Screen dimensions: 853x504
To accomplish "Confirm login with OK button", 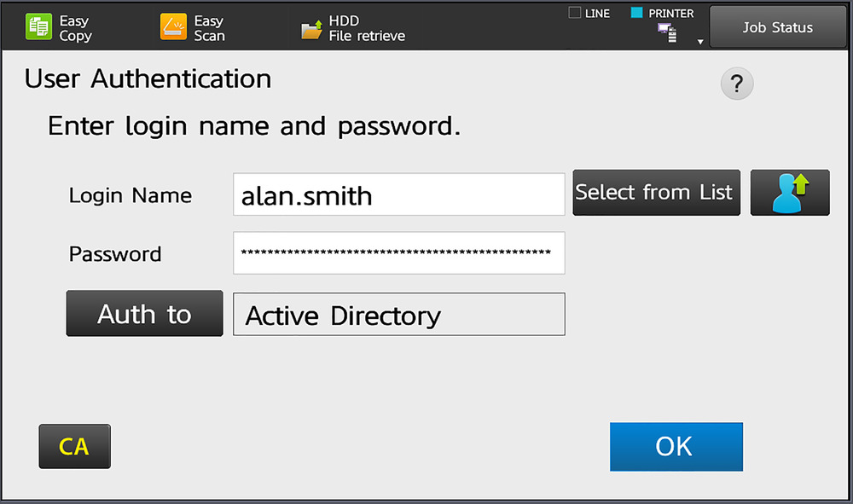I will pos(676,446).
